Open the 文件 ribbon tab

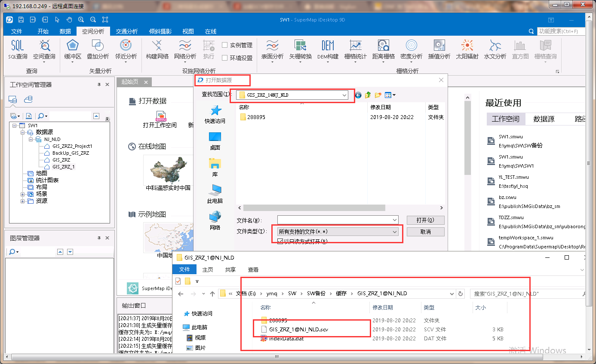tap(16, 31)
